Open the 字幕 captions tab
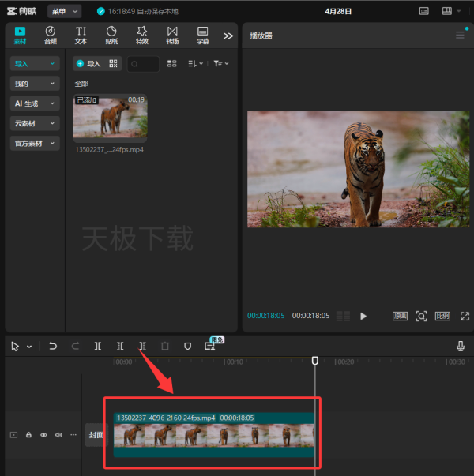474x476 pixels. pyautogui.click(x=203, y=36)
